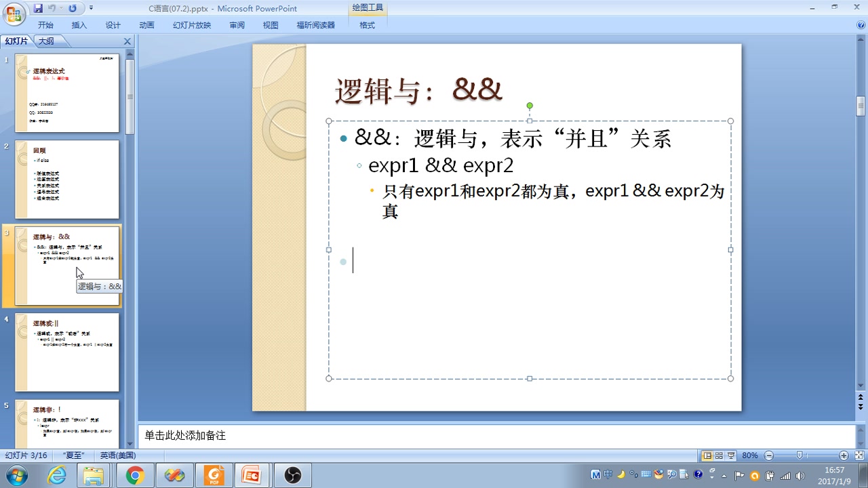
Task: Open the 开始 ribbon tab
Action: coord(45,25)
